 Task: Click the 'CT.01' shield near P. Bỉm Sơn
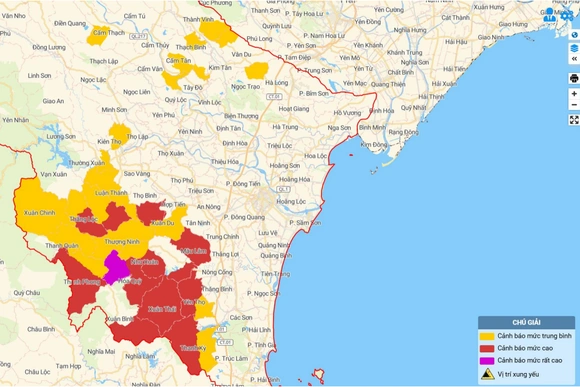click(x=274, y=97)
